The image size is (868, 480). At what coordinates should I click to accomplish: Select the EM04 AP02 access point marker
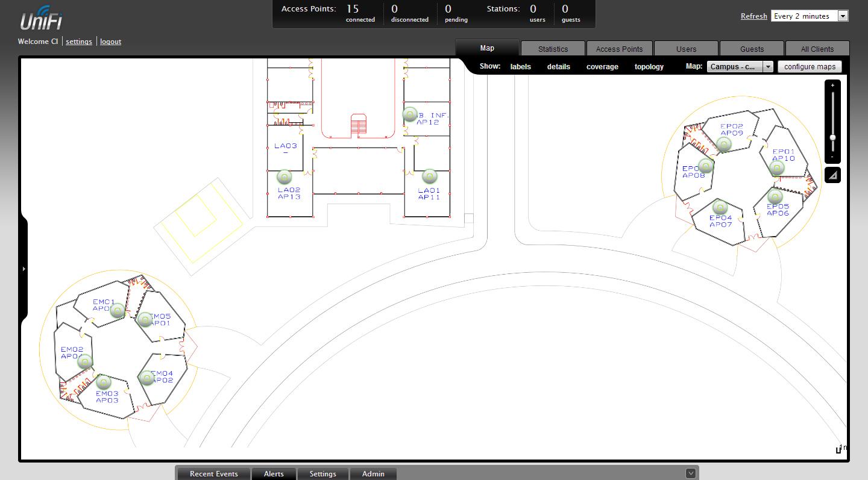click(147, 378)
